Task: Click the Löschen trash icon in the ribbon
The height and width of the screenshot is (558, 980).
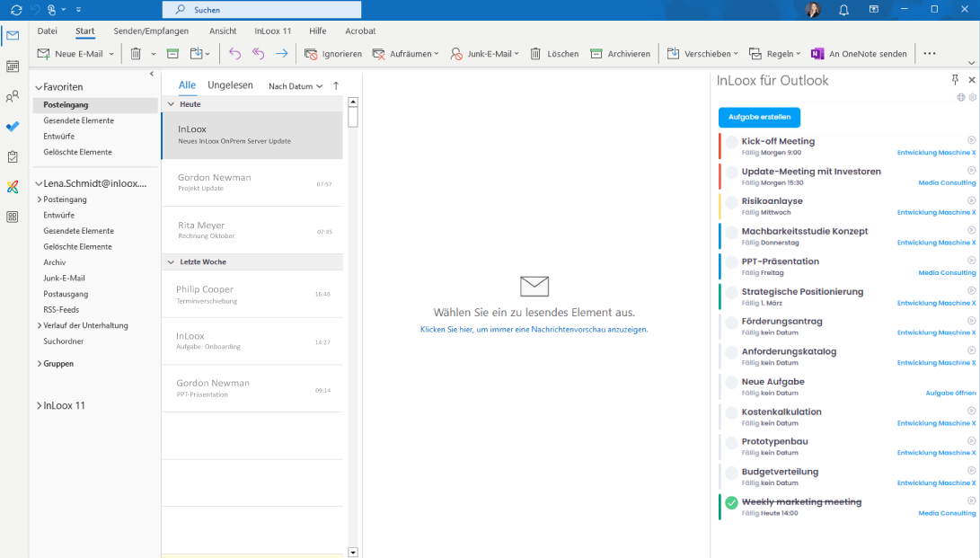Action: pos(534,53)
